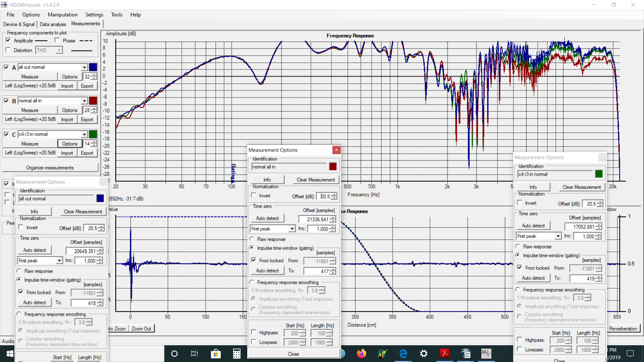Click Reverberation button at bottom right
This screenshot has width=644, height=362.
[x=623, y=328]
